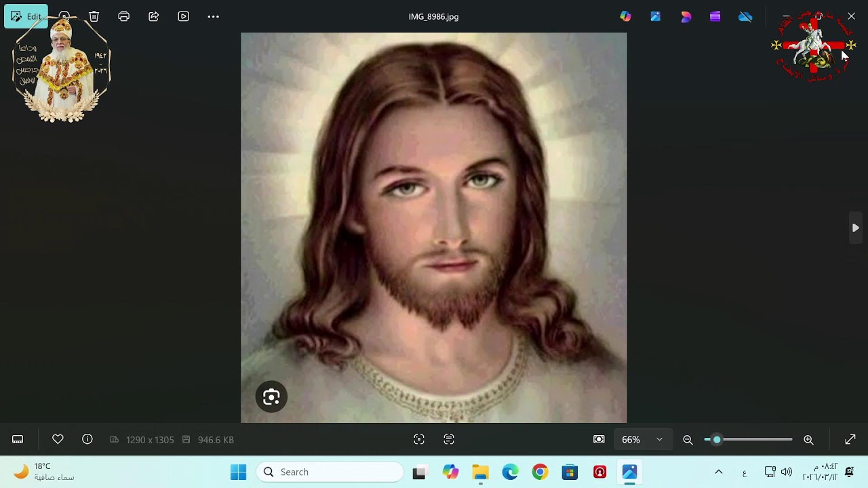Open the OneDrive cloud icon
This screenshot has height=488, width=868.
coord(745,16)
